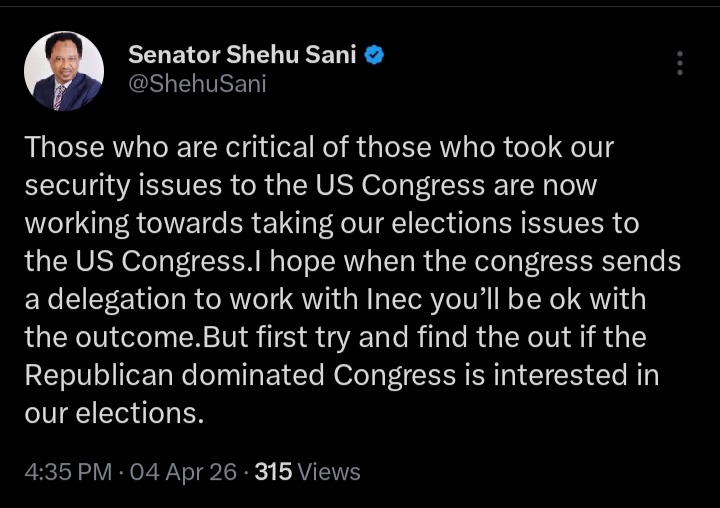The width and height of the screenshot is (720, 508).
Task: Open Senator Shehu Sani's profile picture
Action: tap(64, 71)
